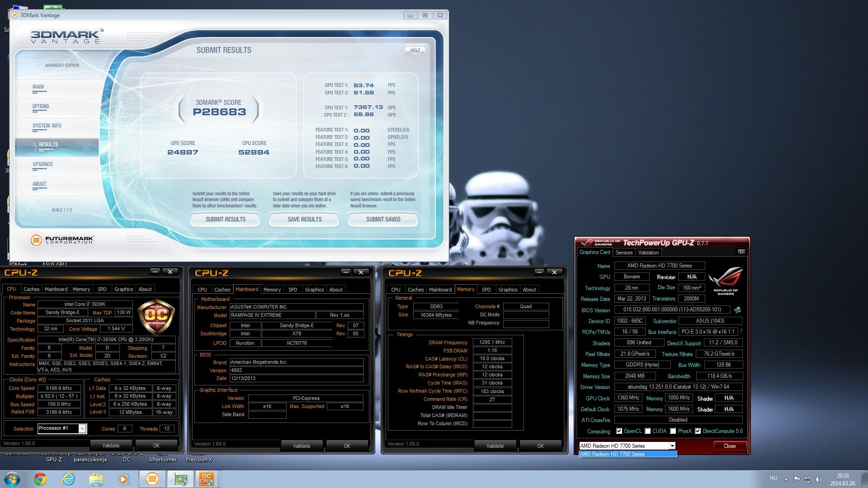Toggle the OpenCL checkbox

coord(619,431)
